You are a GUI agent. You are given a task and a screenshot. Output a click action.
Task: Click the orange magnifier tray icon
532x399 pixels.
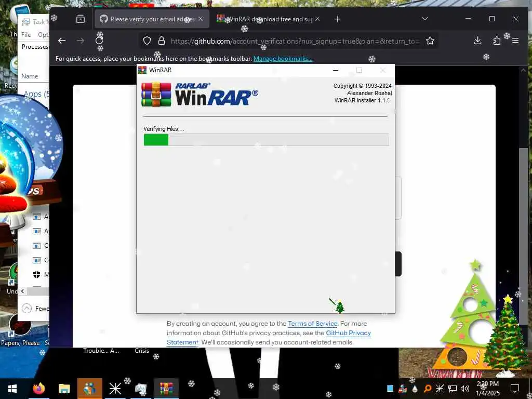(x=428, y=389)
